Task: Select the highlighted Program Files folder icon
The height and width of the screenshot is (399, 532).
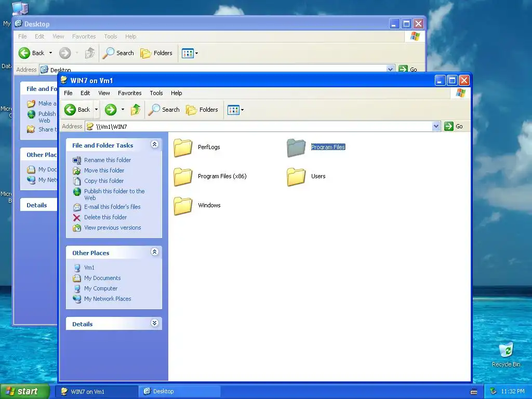Action: point(296,148)
